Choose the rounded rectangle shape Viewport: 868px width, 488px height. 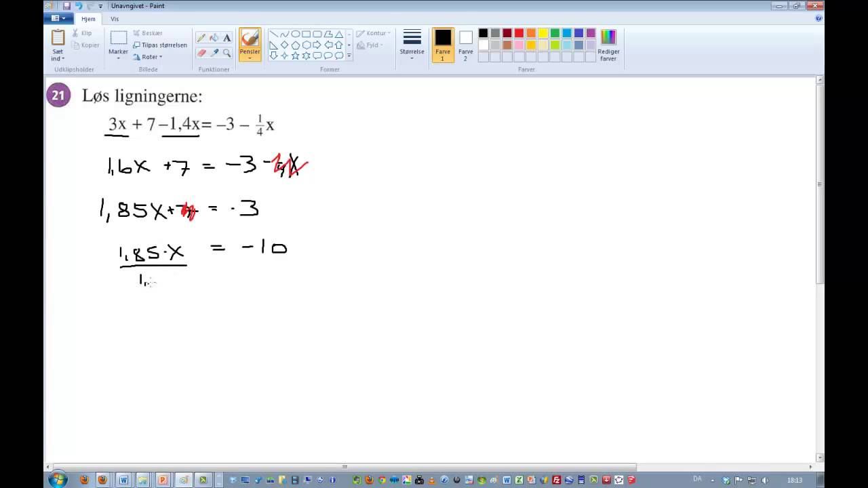(317, 34)
